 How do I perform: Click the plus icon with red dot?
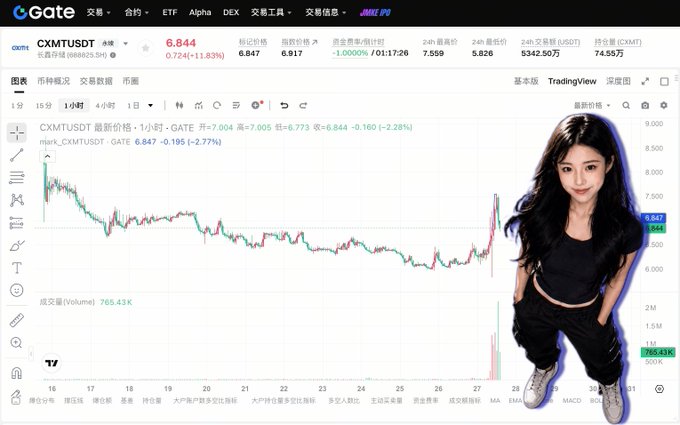pos(257,105)
